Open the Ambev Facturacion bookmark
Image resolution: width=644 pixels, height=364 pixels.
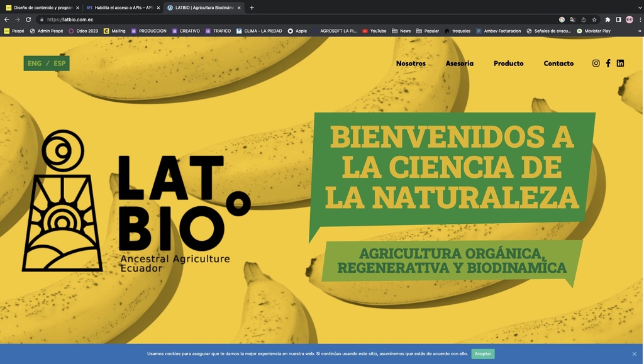click(499, 31)
